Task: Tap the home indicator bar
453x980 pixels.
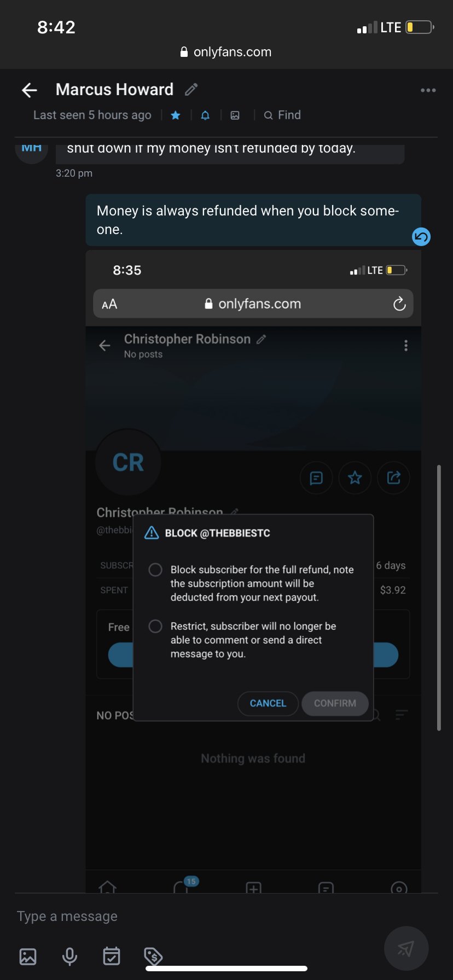Action: pos(226,969)
